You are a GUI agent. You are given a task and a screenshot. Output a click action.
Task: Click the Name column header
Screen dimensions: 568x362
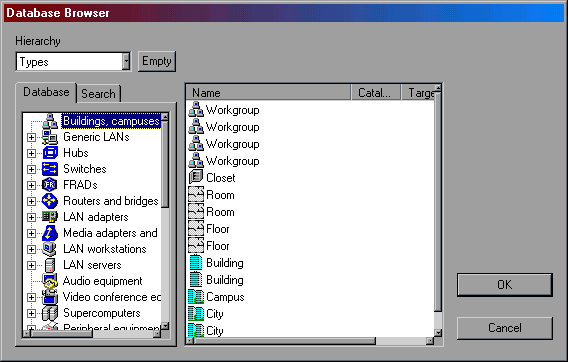pyautogui.click(x=268, y=93)
